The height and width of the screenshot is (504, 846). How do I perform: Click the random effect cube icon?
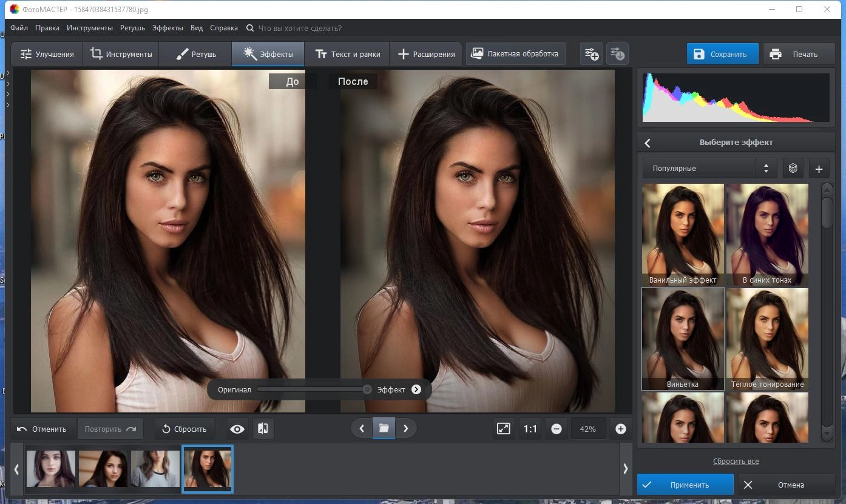click(793, 169)
